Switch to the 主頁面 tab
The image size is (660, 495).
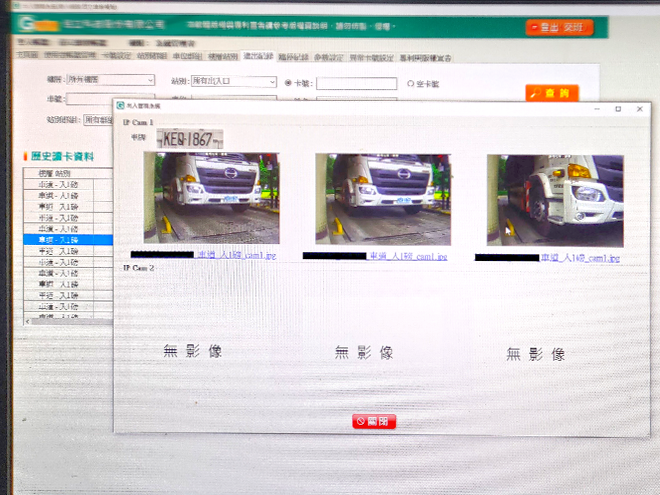(x=27, y=55)
